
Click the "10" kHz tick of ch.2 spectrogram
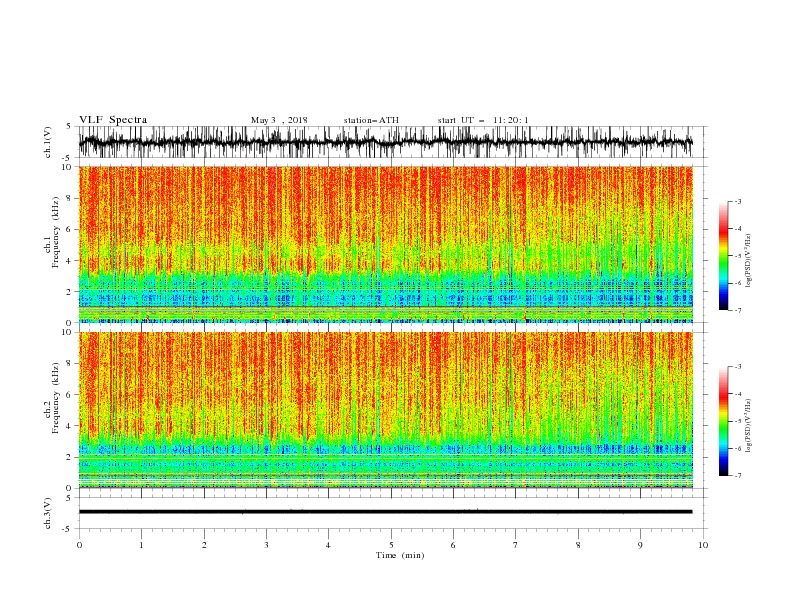tap(69, 332)
